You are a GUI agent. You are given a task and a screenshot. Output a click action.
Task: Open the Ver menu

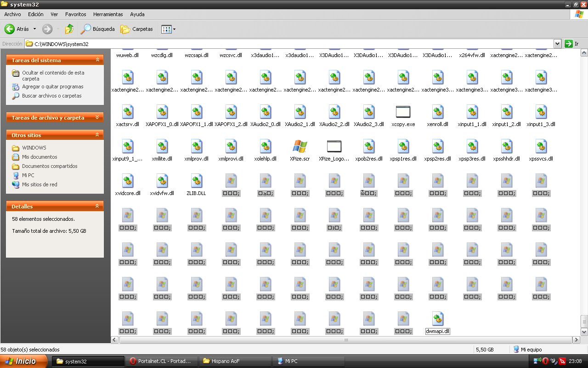coord(54,14)
